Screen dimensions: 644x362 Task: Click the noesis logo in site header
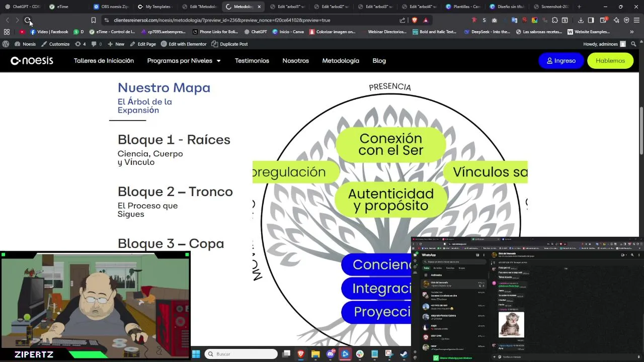[32, 60]
